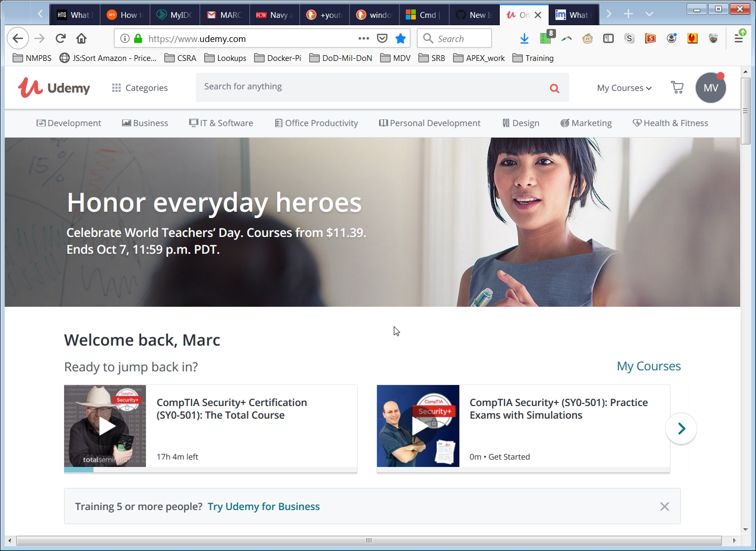This screenshot has height=551, width=756.
Task: Open the page actions three-dot menu
Action: [364, 38]
